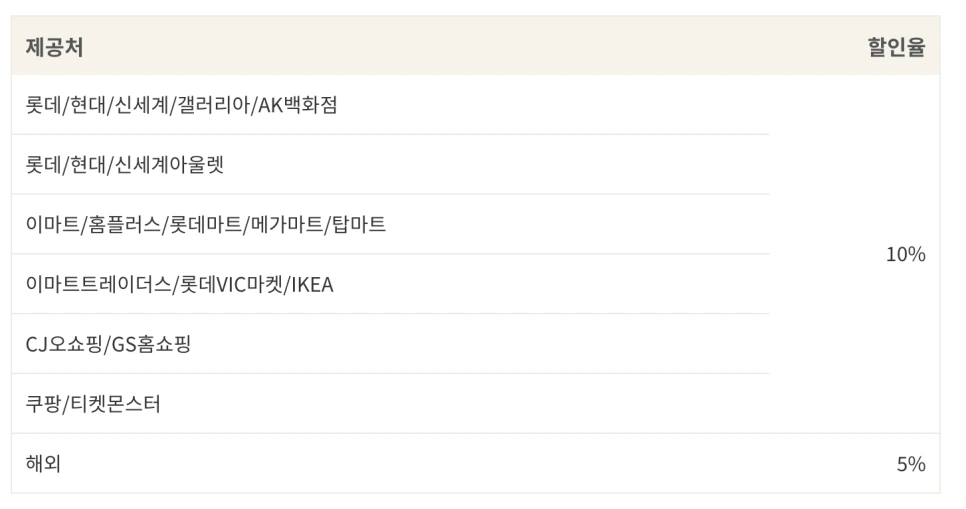The height and width of the screenshot is (509, 966).
Task: Select the 티켓몬스터 text
Action: pyautogui.click(x=116, y=404)
